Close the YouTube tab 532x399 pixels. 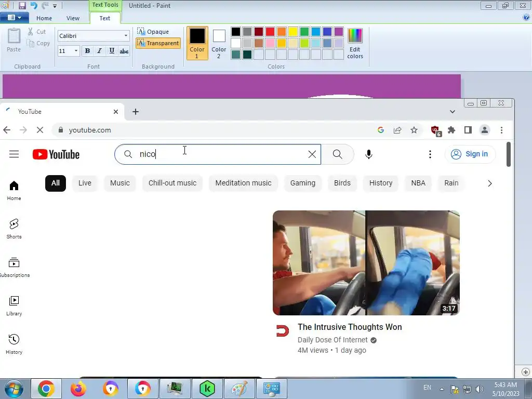tap(116, 112)
